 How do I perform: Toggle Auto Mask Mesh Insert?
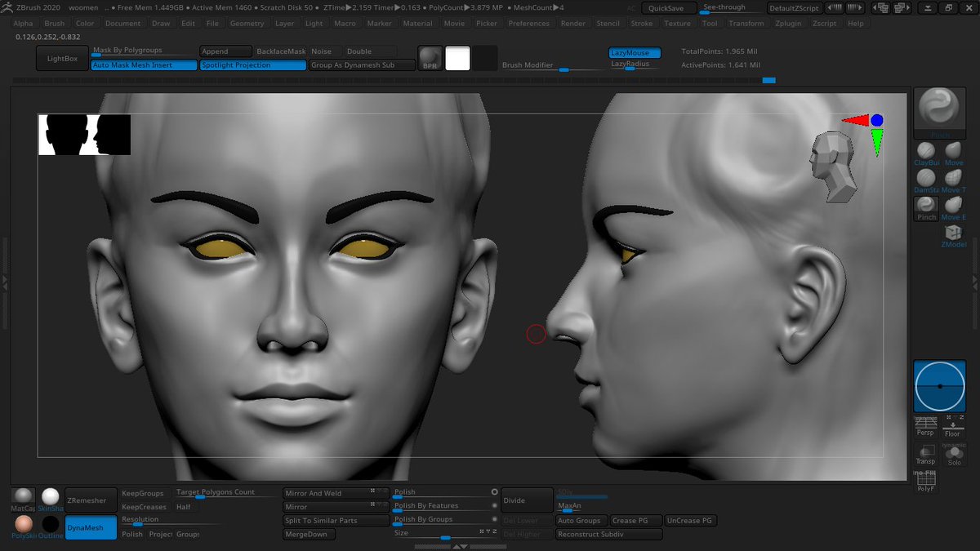144,64
